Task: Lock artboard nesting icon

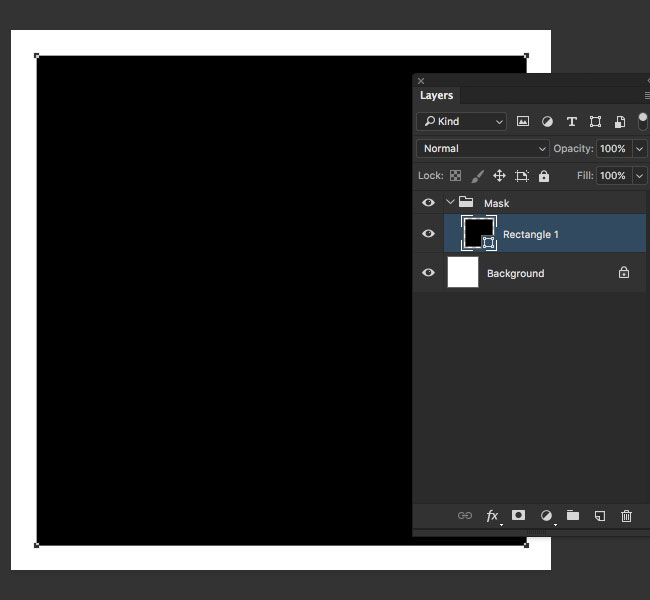Action: 521,176
